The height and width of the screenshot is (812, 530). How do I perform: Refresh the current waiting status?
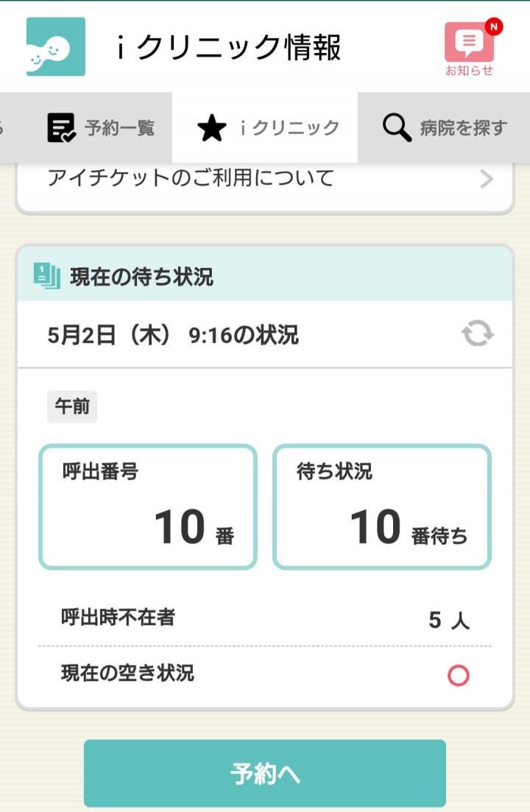coord(478,333)
